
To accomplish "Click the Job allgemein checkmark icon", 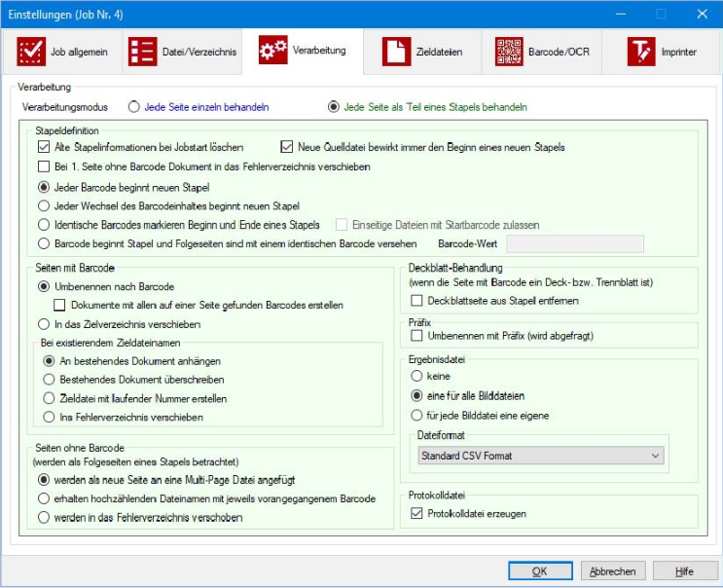I will point(31,52).
